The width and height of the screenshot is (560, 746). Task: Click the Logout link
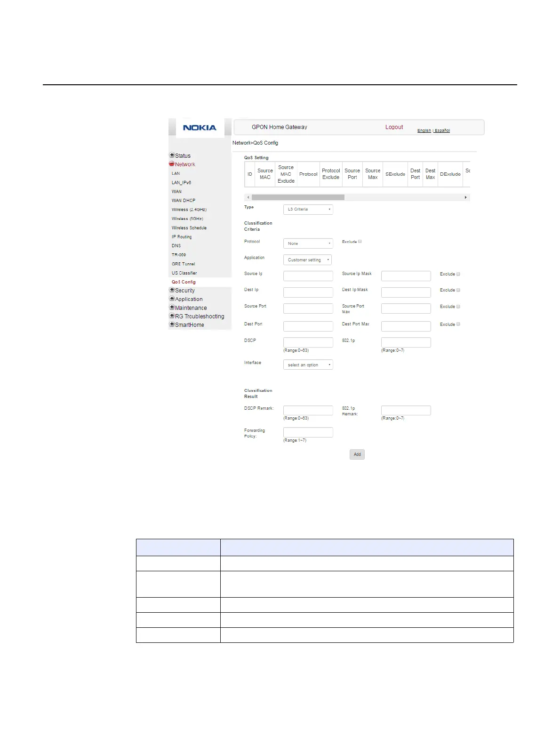coord(394,127)
